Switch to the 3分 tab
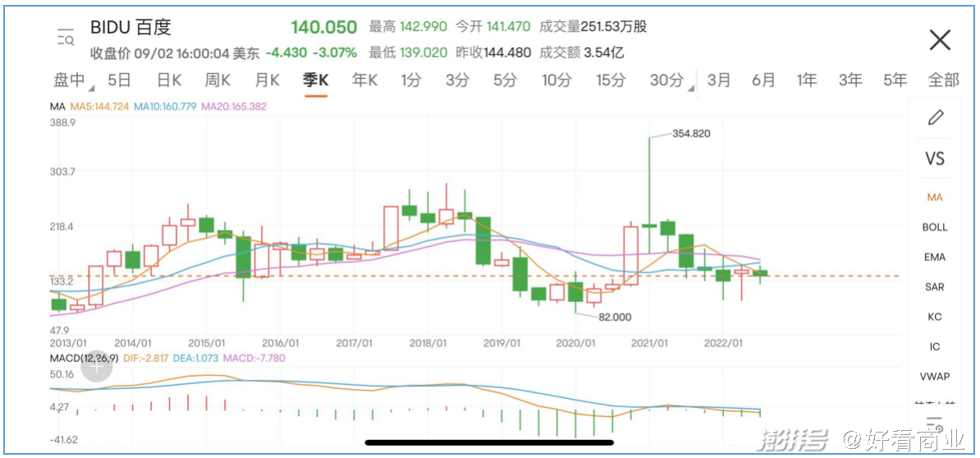 click(457, 80)
